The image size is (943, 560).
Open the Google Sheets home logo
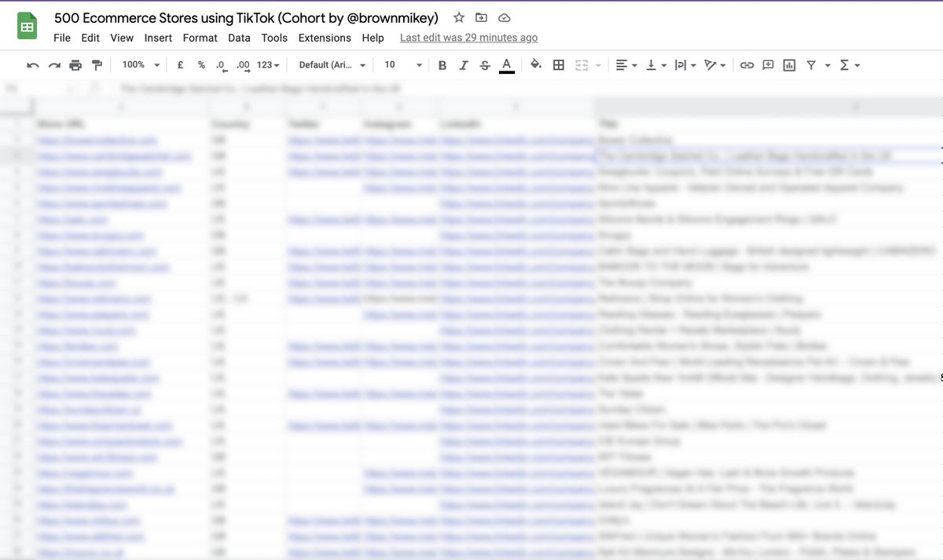28,27
